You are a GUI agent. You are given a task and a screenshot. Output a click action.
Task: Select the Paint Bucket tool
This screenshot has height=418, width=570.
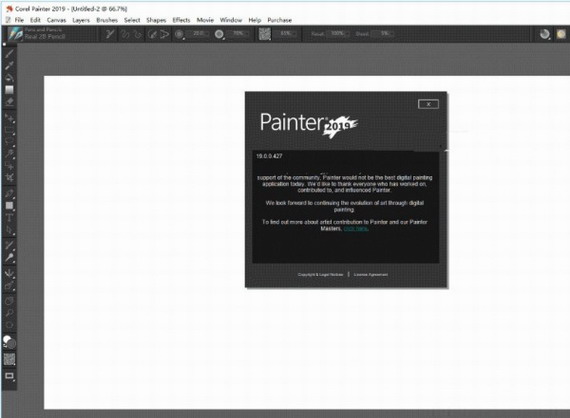9,77
